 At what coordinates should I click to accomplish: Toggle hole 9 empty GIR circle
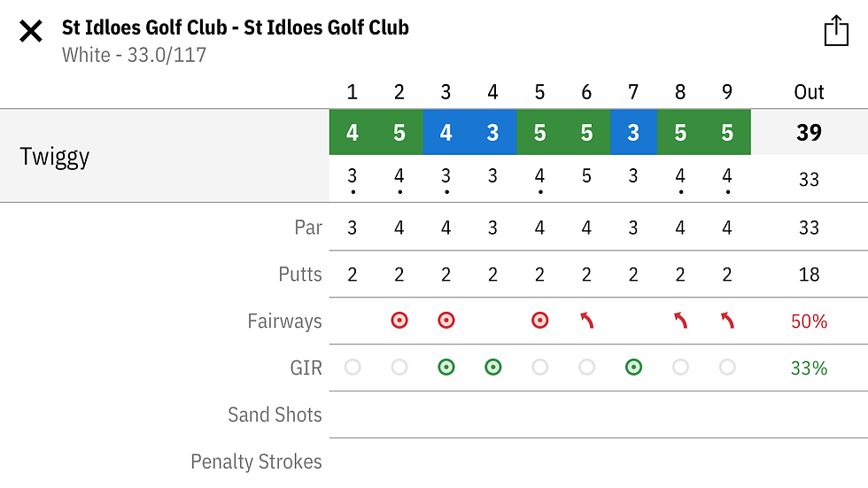(727, 368)
